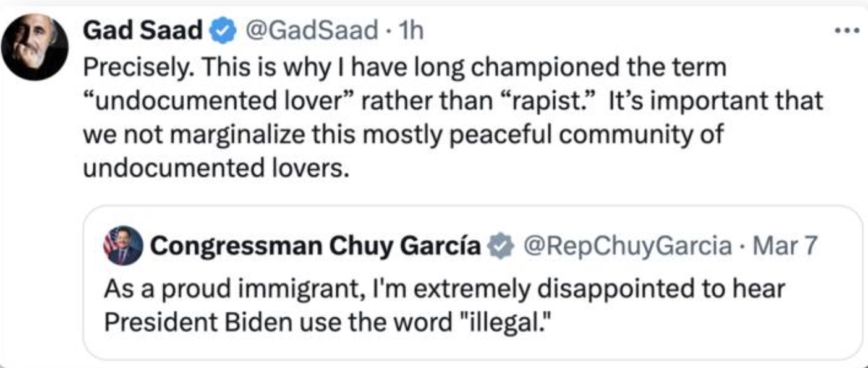Click the Gad Saad display name
The width and height of the screenshot is (868, 368).
coord(143,31)
